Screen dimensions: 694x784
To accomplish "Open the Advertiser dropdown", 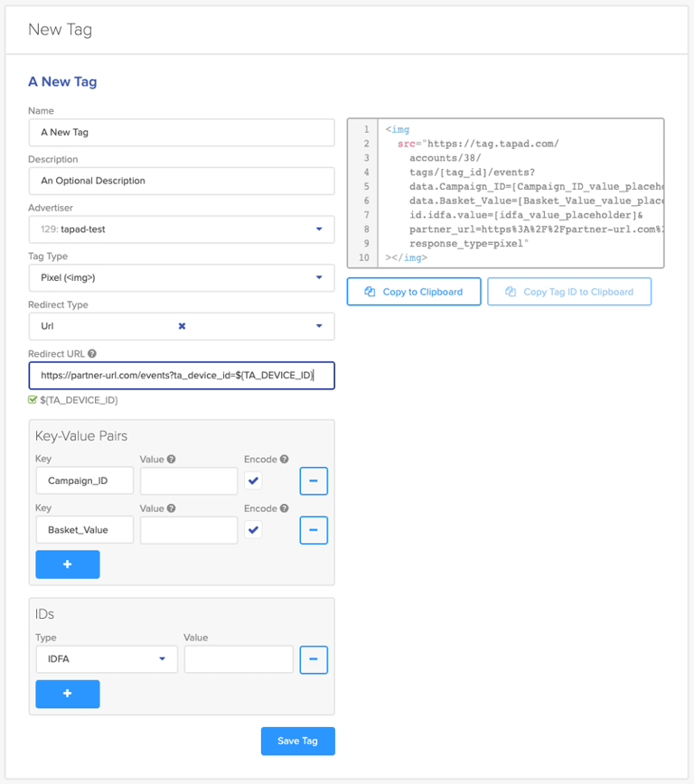I will [319, 229].
